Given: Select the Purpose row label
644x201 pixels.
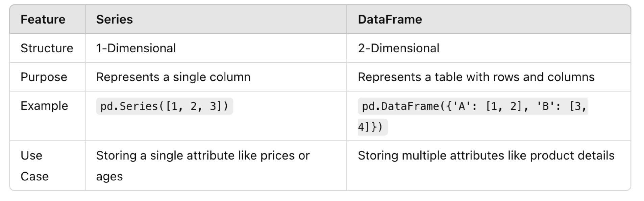Looking at the screenshot, I should [x=44, y=77].
